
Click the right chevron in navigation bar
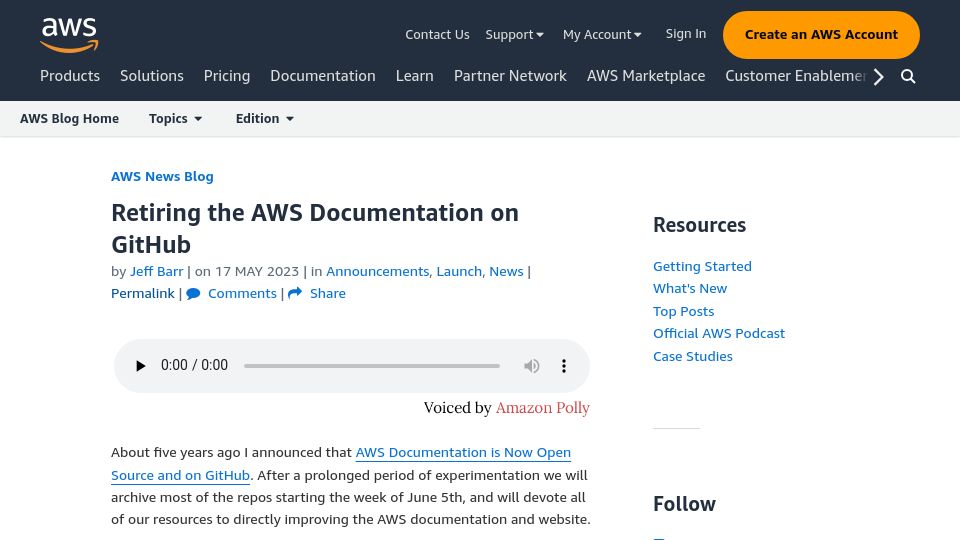point(879,77)
